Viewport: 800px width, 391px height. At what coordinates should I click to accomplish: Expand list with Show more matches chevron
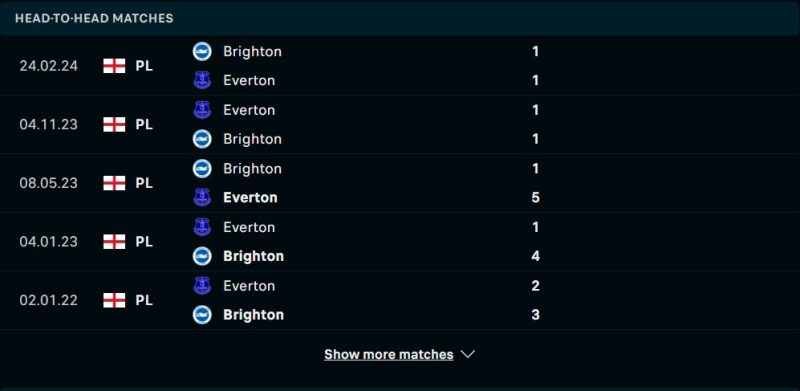[468, 354]
